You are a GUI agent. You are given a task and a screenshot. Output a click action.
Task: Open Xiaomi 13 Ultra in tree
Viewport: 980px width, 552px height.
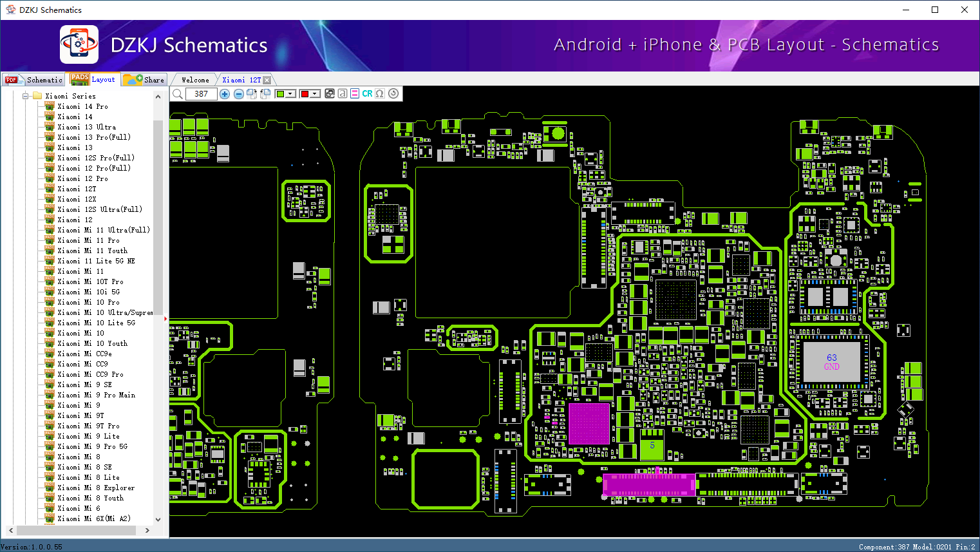[x=87, y=127]
